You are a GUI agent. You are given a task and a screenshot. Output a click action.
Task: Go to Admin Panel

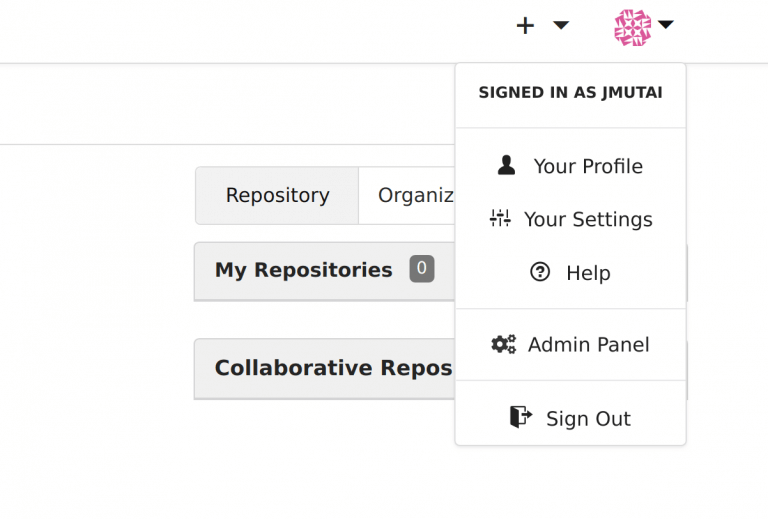[588, 345]
